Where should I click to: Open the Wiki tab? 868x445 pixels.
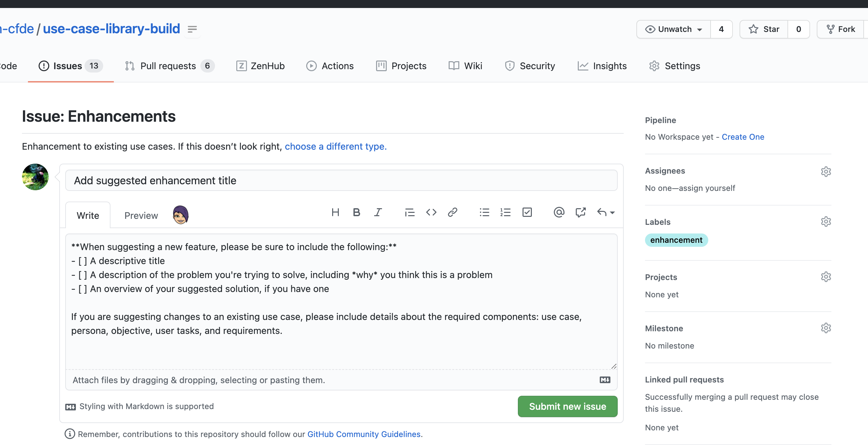point(465,66)
